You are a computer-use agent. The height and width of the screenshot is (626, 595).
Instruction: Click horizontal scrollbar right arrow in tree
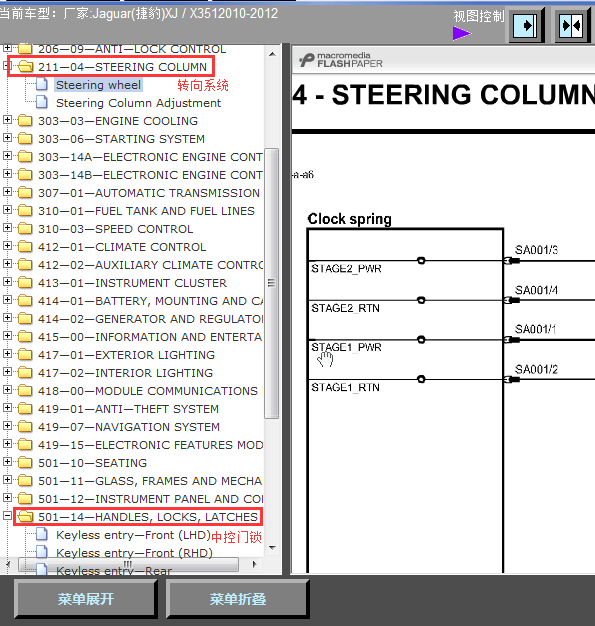[x=254, y=564]
